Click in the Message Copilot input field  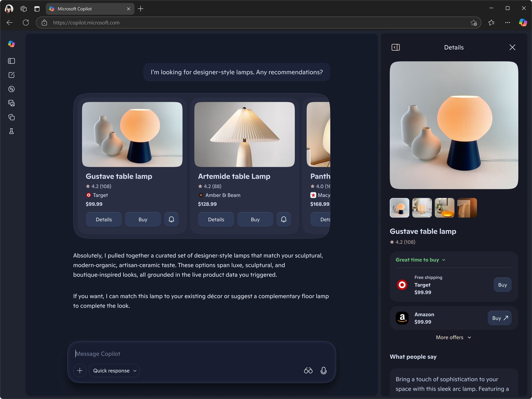click(201, 354)
